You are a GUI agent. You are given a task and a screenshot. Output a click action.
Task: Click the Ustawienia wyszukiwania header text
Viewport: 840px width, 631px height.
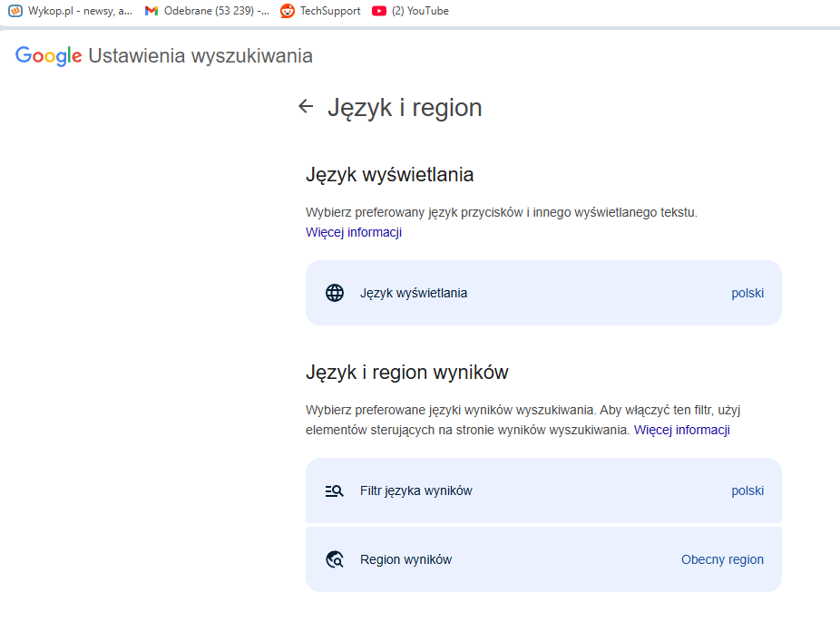click(200, 56)
